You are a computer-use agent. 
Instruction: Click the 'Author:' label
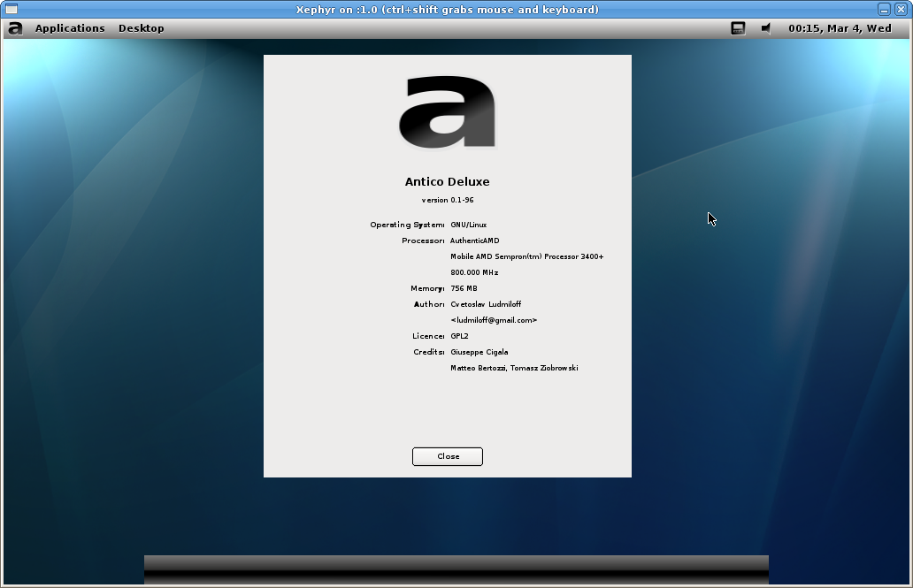pos(429,304)
